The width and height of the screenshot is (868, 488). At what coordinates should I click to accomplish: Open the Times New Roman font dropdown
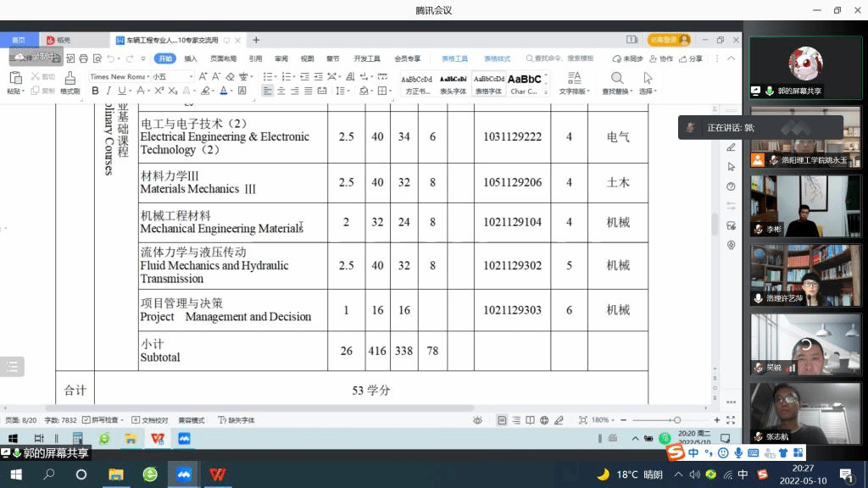pyautogui.click(x=117, y=76)
